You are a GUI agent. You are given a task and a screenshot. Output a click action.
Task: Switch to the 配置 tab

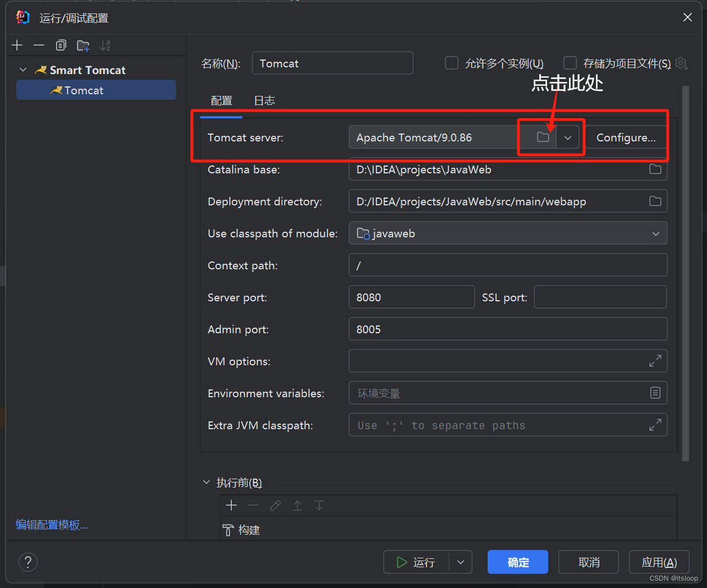[221, 101]
